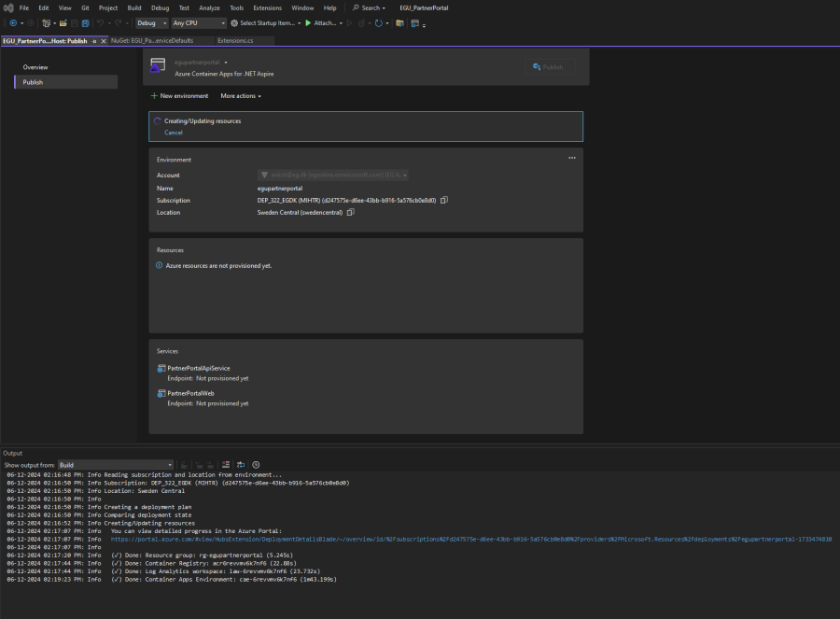Click the plus icon for New environment
840x619 pixels.
pos(154,96)
